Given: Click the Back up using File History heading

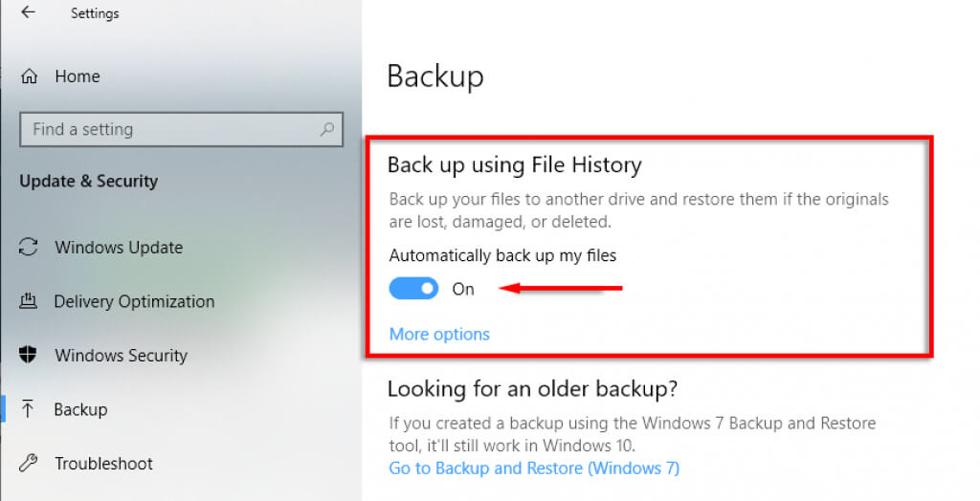Looking at the screenshot, I should point(514,165).
